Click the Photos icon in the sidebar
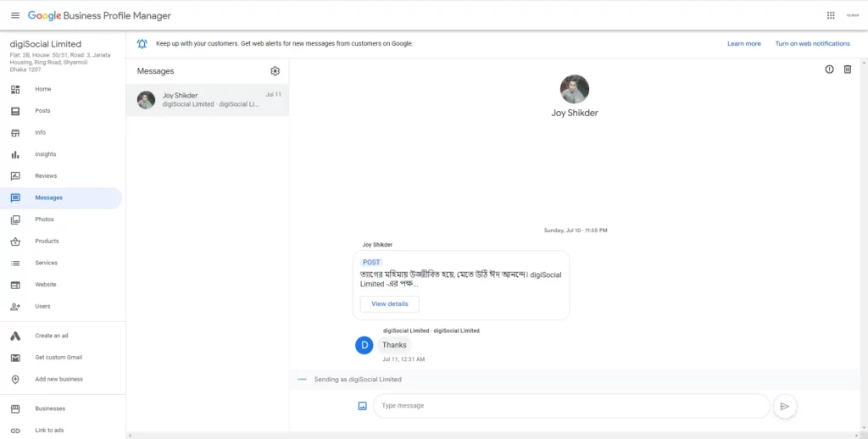Viewport: 868px width, 439px height. [x=15, y=219]
